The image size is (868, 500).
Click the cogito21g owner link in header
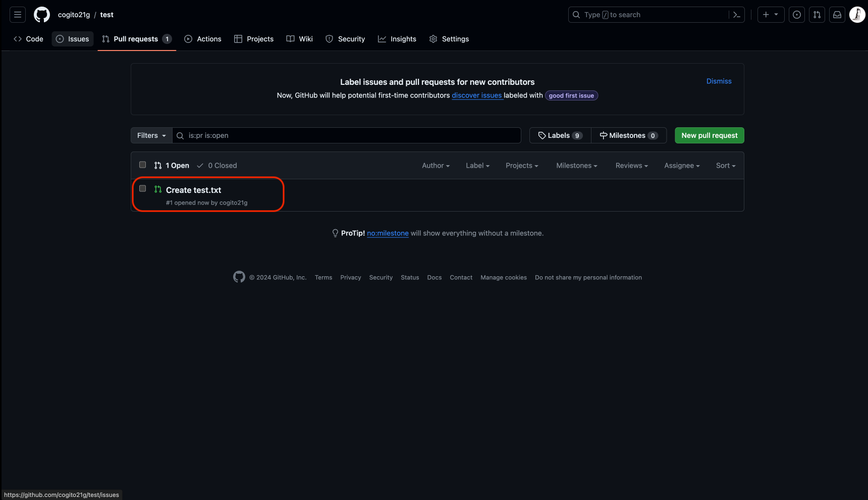tap(74, 15)
